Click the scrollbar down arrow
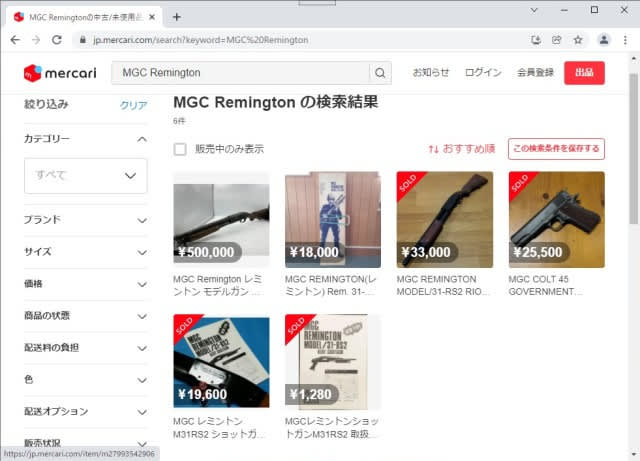This screenshot has height=461, width=640. [x=633, y=454]
